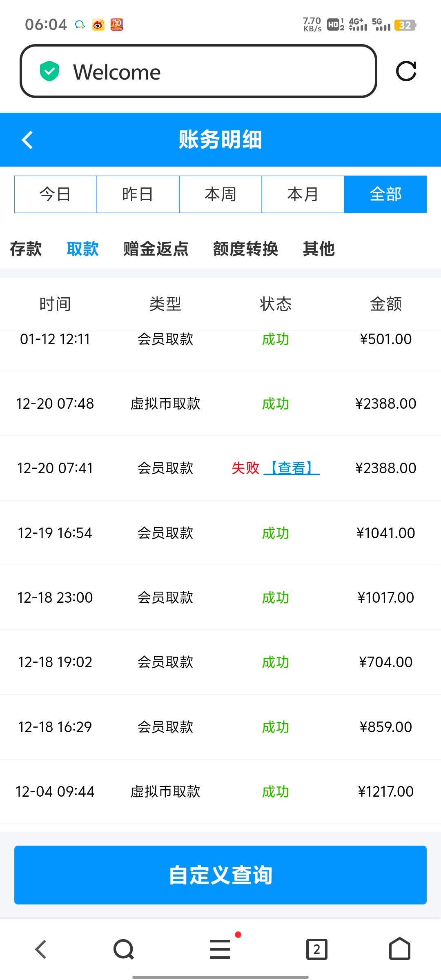Tap the green security shield icon

pos(49,71)
